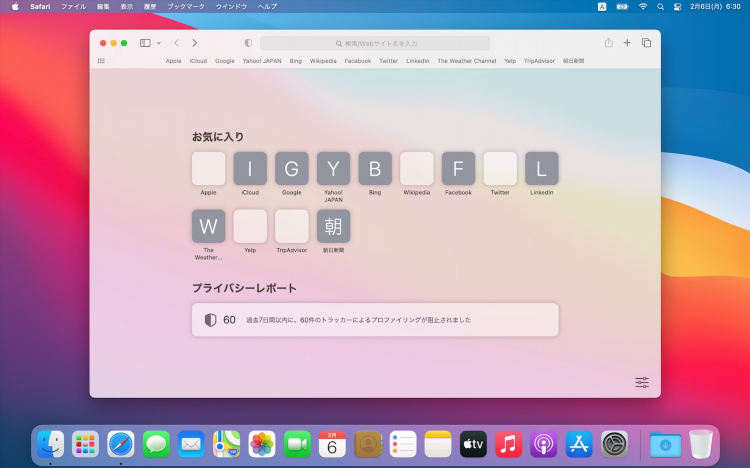Open Bing in the favorites bar
The width and height of the screenshot is (750, 468).
click(296, 61)
